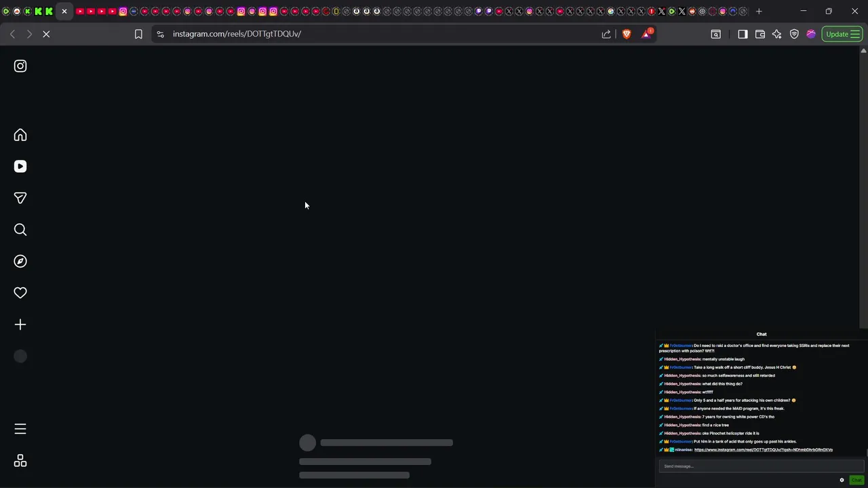
Task: Toggle the browser sidebar panel
Action: (x=743, y=34)
